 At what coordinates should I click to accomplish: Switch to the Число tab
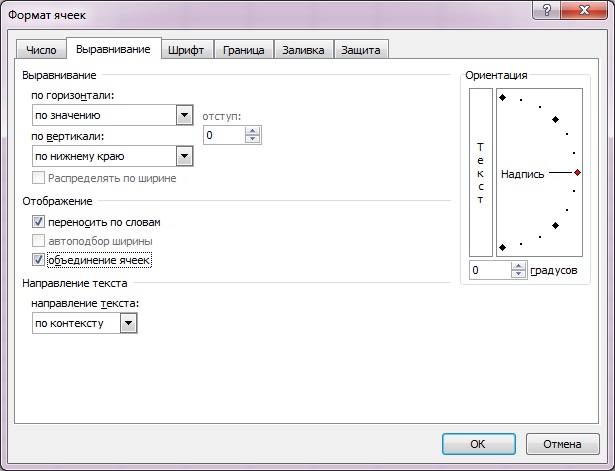point(41,50)
